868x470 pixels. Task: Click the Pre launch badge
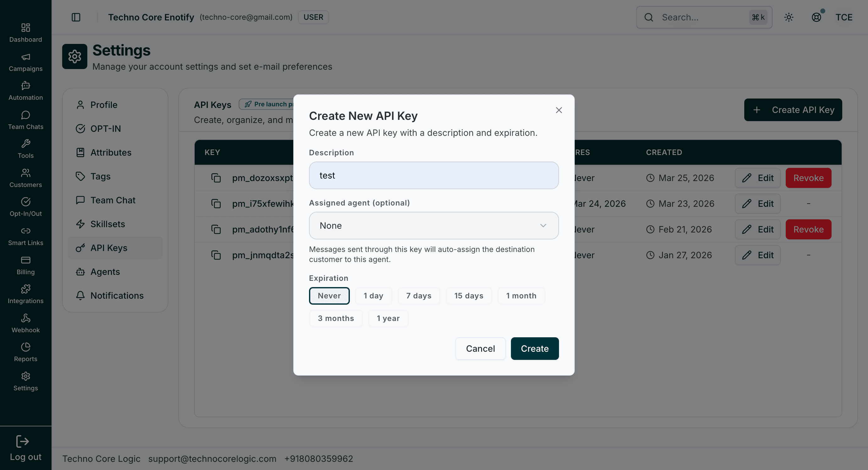pyautogui.click(x=266, y=104)
